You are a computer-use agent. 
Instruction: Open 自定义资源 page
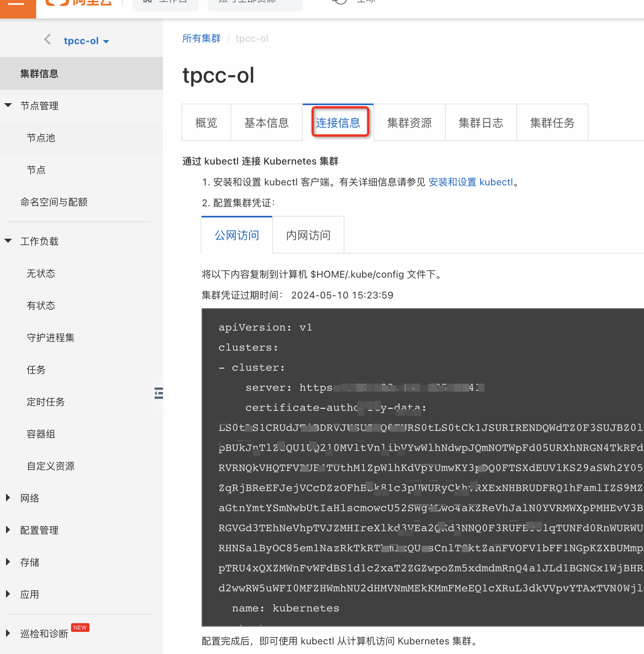pyautogui.click(x=51, y=466)
